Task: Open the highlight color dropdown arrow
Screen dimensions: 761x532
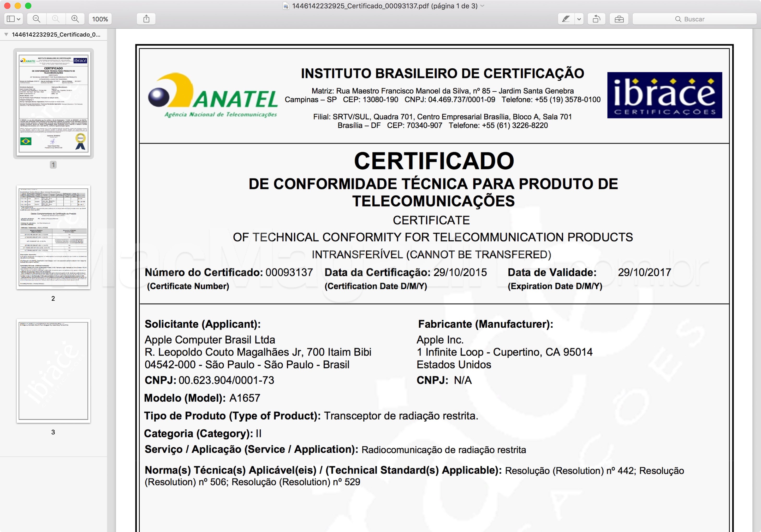Action: click(579, 19)
